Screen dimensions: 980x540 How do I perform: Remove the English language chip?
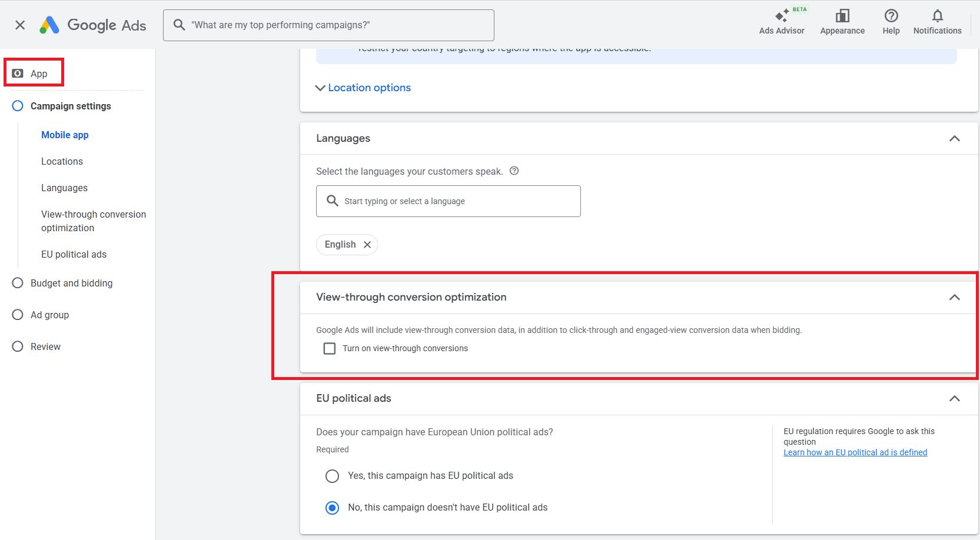click(x=367, y=245)
